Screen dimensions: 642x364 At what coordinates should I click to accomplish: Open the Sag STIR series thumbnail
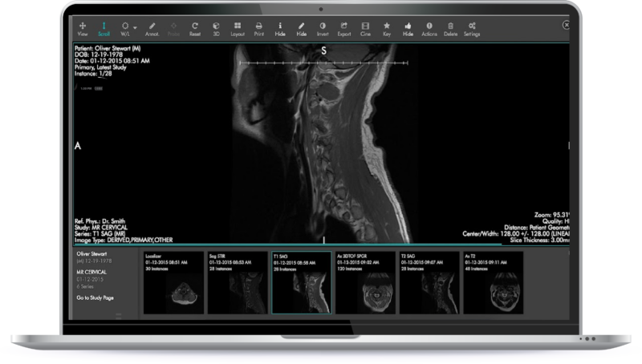[238, 282]
